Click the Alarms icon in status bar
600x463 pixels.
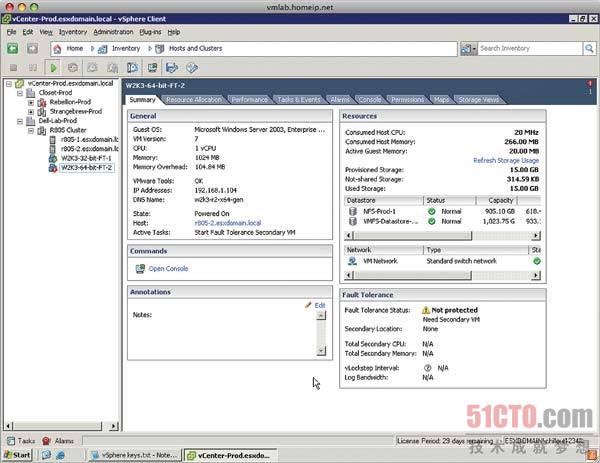[x=47, y=441]
